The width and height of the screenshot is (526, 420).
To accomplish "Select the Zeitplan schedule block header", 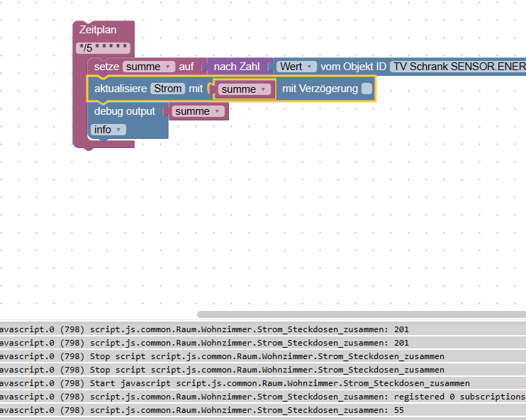I will (x=98, y=30).
